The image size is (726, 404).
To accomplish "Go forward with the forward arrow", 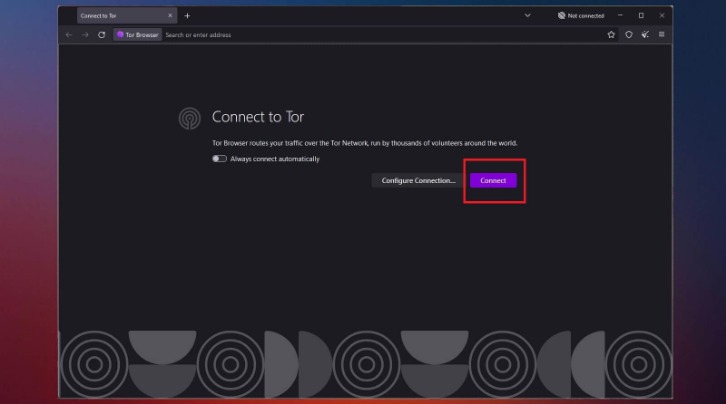I will [x=85, y=35].
